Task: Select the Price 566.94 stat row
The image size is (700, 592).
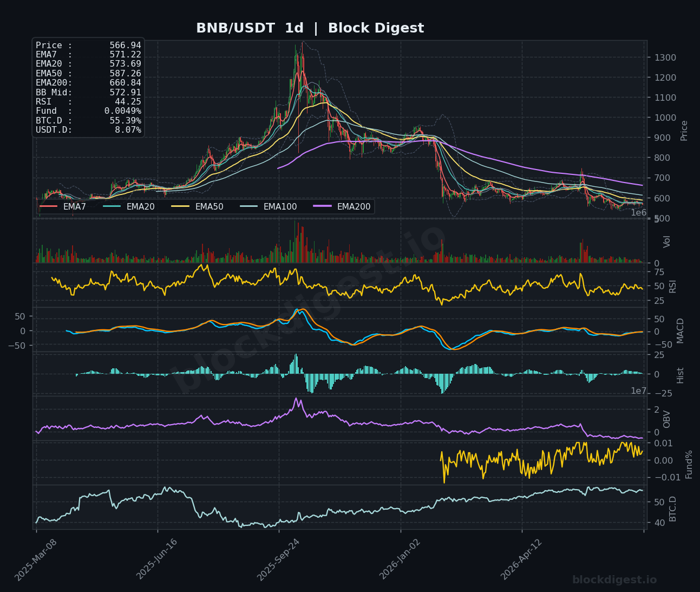Action: (x=88, y=45)
